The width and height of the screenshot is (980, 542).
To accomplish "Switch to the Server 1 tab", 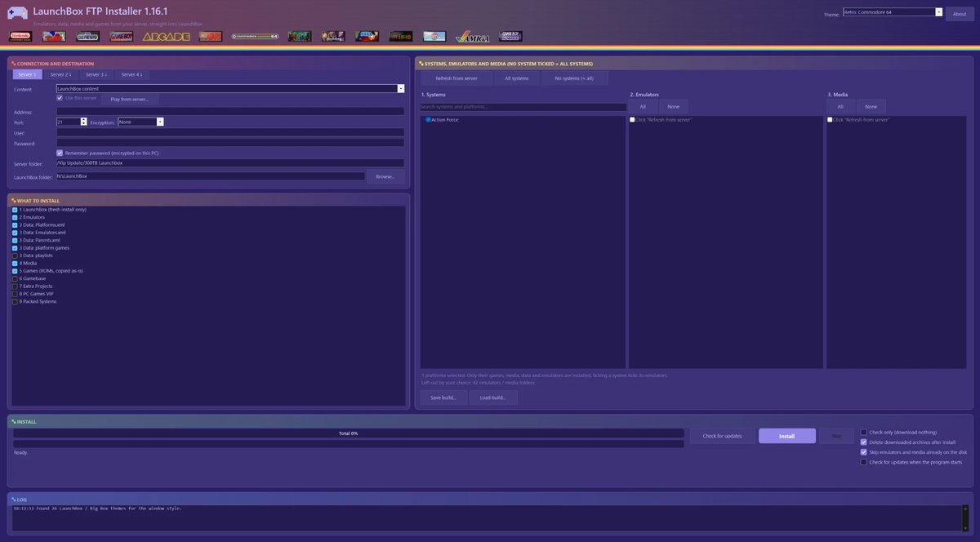I will click(x=27, y=74).
